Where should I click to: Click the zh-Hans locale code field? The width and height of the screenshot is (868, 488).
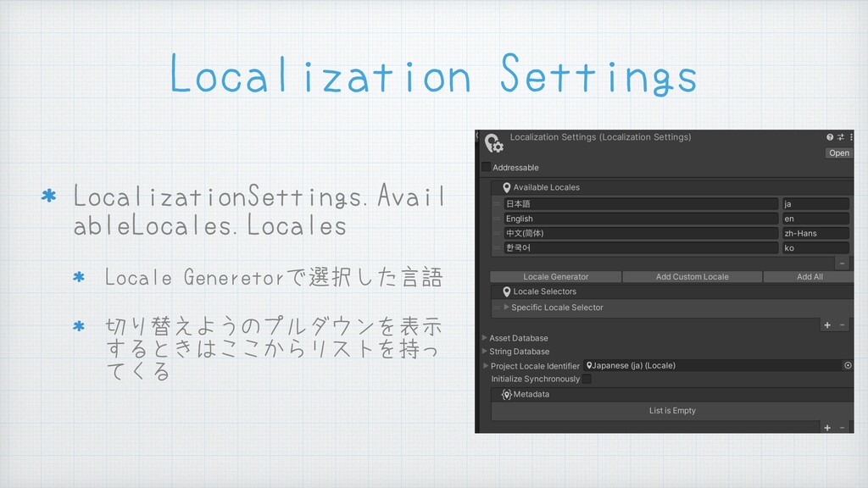tap(815, 234)
